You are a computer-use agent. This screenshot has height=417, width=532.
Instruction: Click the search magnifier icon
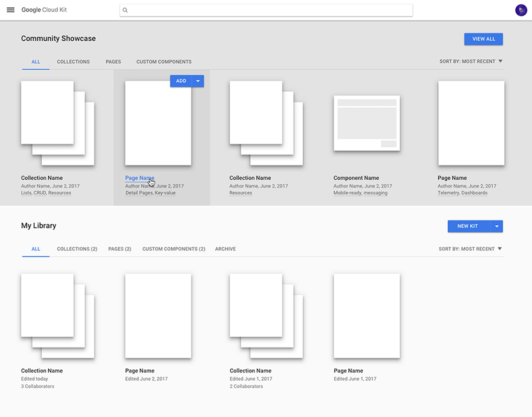pos(125,10)
